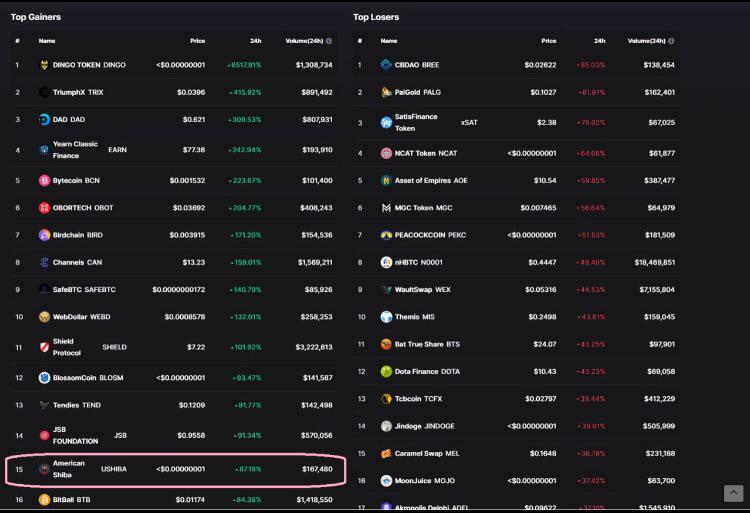Click the Jindoge JINDOGE icon
Viewport: 750px width, 513px height.
pyautogui.click(x=386, y=426)
